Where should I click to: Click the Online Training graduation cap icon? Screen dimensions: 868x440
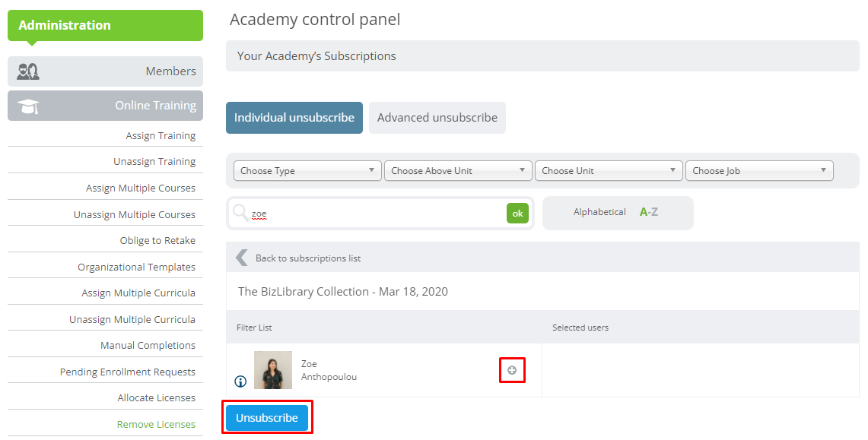[x=27, y=106]
